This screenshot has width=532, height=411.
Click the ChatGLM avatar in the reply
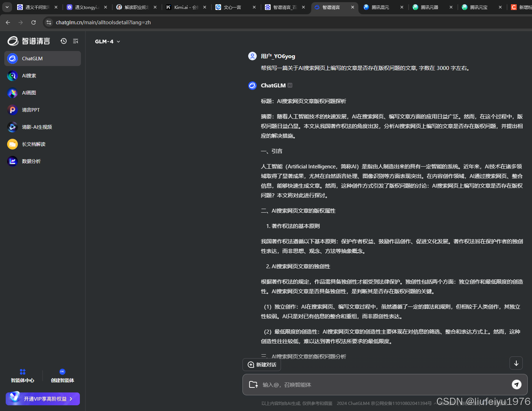pos(252,86)
